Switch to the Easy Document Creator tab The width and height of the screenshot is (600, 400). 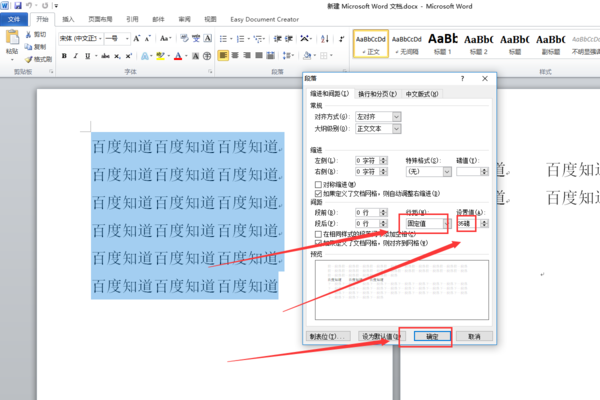264,19
